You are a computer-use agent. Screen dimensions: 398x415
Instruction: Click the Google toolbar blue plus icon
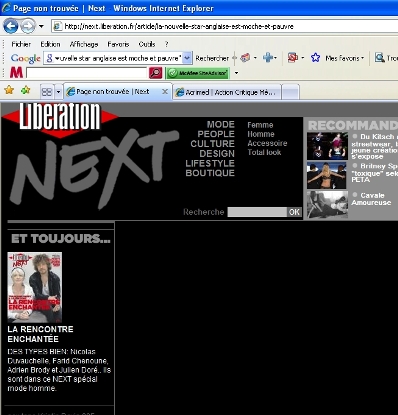268,58
